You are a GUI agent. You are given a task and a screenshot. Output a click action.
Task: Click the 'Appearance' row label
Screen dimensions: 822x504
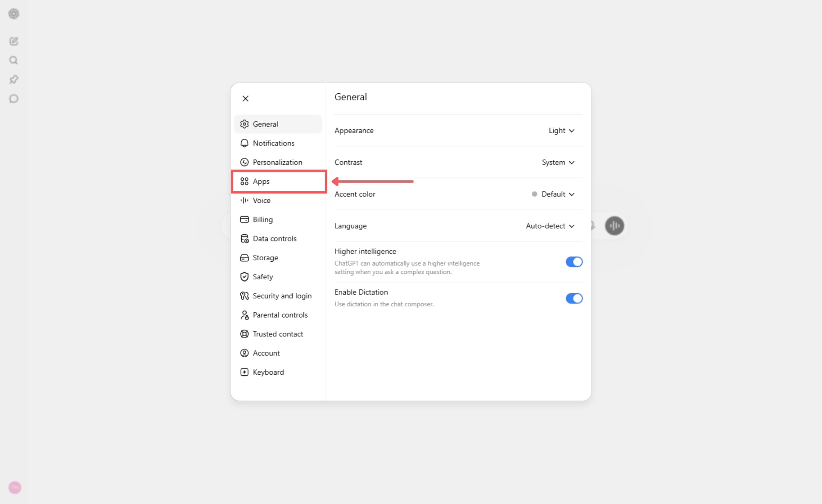click(354, 130)
